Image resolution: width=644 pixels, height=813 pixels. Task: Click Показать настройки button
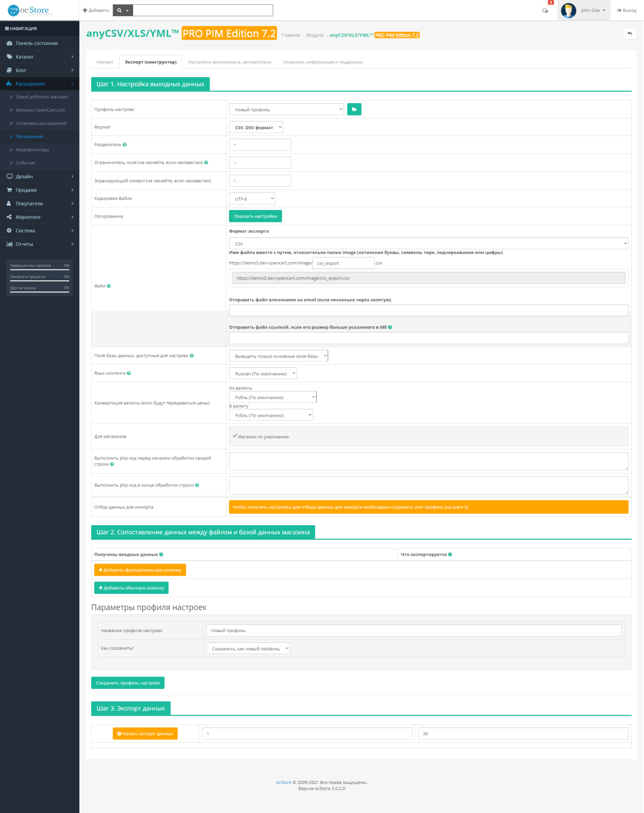[x=255, y=216]
